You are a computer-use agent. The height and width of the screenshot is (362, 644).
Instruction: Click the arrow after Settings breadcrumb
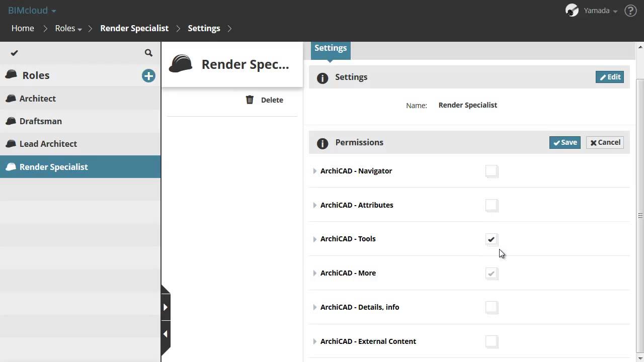[x=229, y=28]
